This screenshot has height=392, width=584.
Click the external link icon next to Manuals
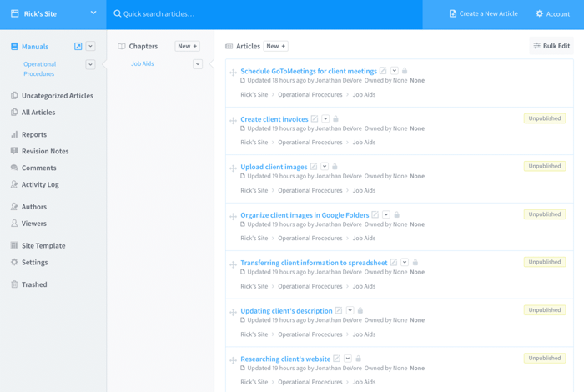click(x=78, y=47)
